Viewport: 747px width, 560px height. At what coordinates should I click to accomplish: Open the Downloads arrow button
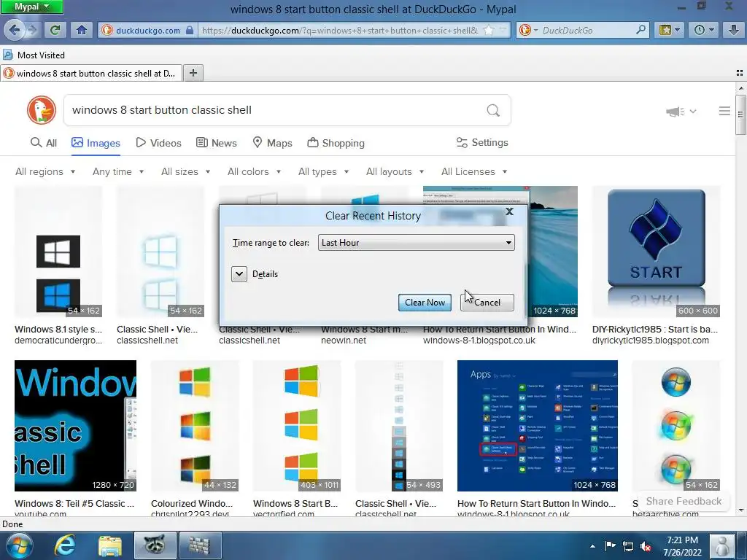[x=734, y=30]
